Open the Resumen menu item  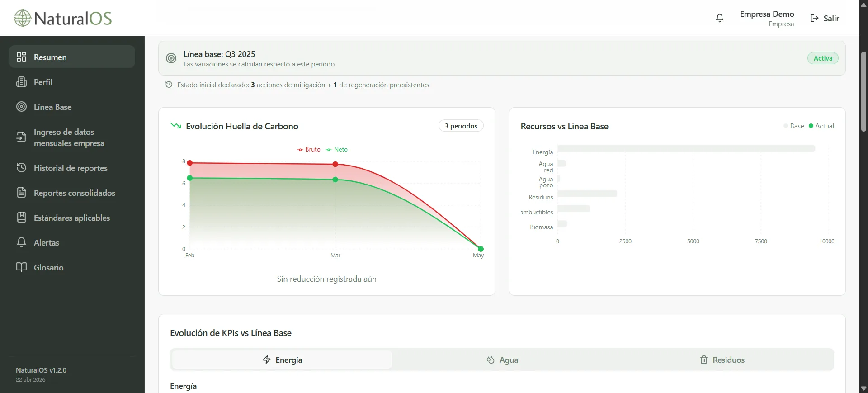(72, 57)
